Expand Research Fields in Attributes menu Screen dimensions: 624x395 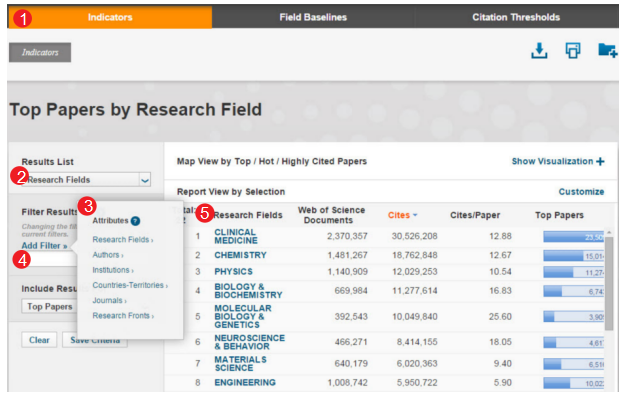123,239
